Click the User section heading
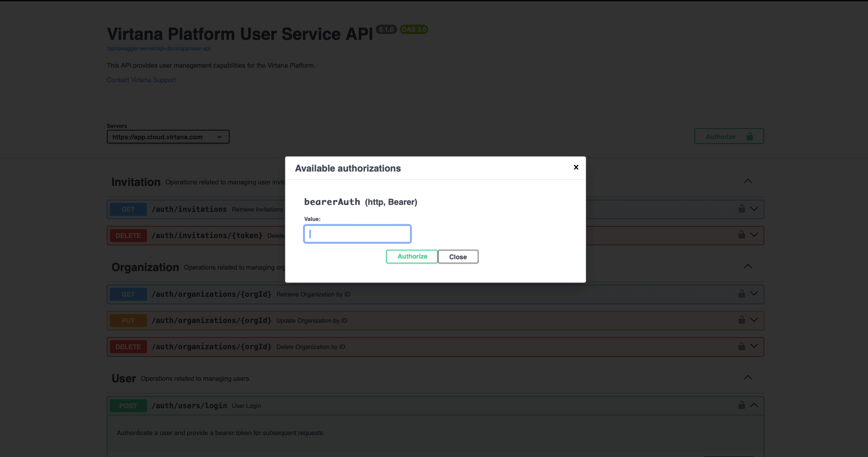The width and height of the screenshot is (868, 457). tap(124, 379)
